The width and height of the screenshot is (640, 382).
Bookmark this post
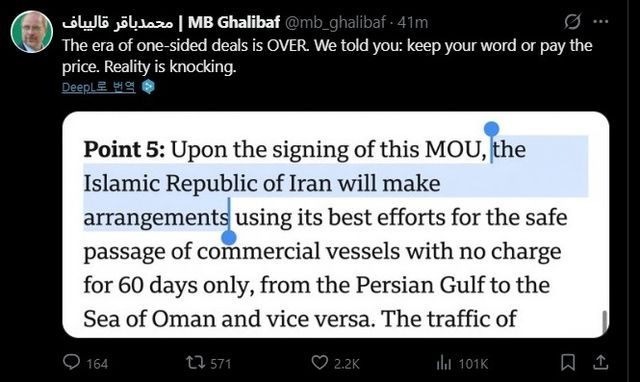[568, 362]
